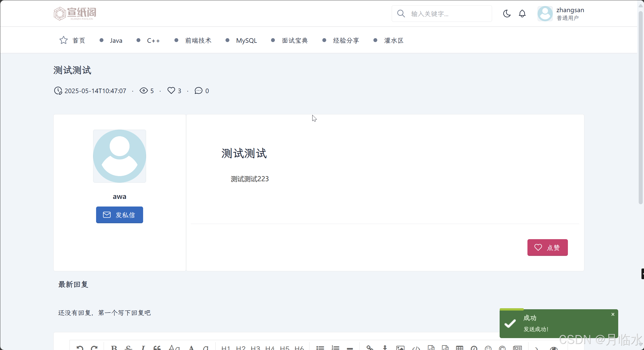
Task: Click the eye views icon beside 5
Action: (x=144, y=91)
